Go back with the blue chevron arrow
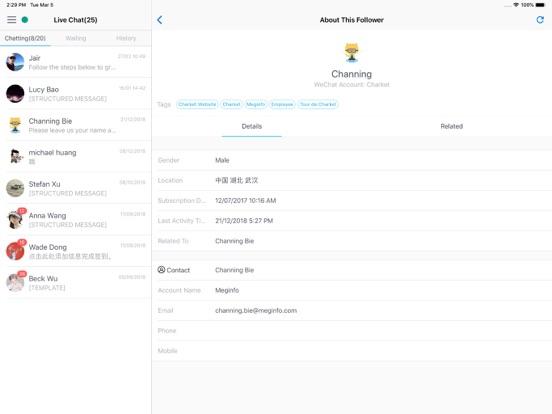The height and width of the screenshot is (414, 552). (160, 20)
